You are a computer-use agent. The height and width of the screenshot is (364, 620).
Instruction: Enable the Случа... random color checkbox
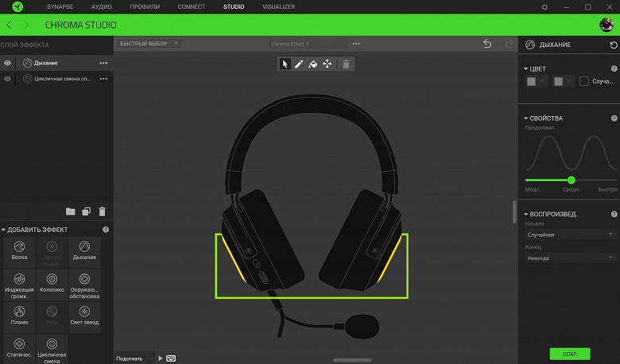click(x=584, y=81)
